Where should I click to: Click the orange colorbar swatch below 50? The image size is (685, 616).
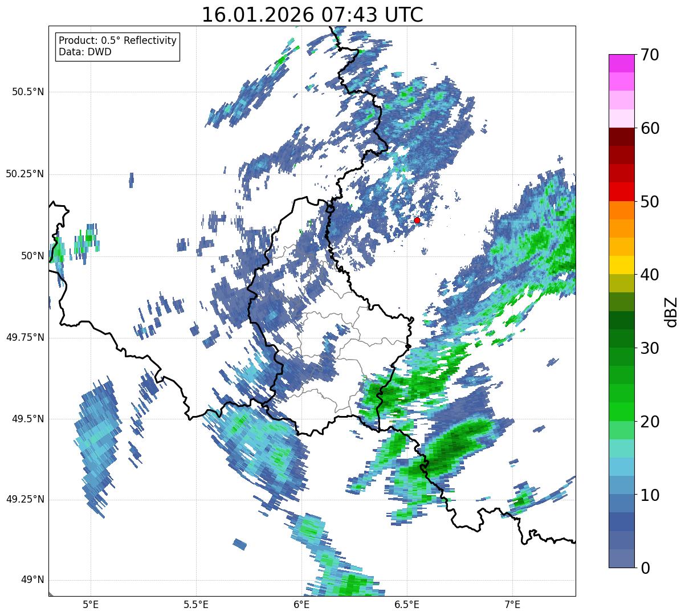pyautogui.click(x=621, y=210)
